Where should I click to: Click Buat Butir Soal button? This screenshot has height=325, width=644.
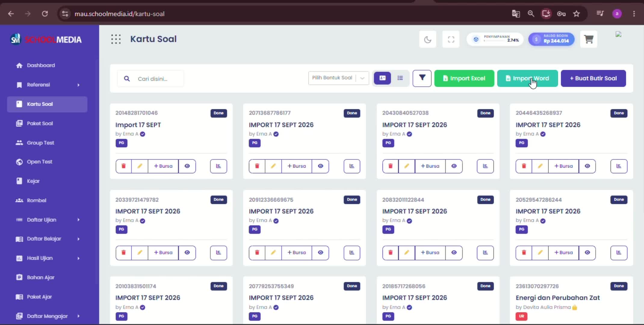593,78
